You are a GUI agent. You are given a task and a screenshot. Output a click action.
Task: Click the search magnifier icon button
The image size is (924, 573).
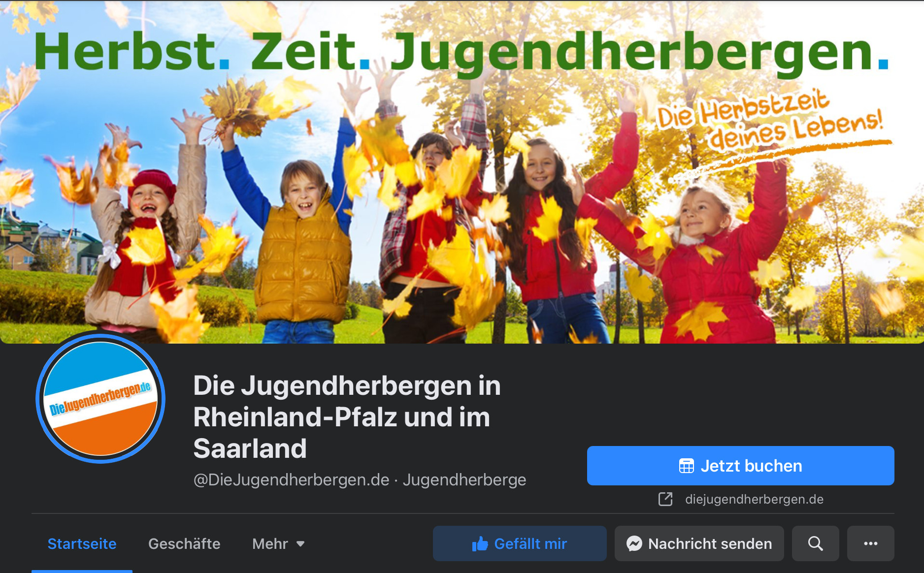(815, 543)
